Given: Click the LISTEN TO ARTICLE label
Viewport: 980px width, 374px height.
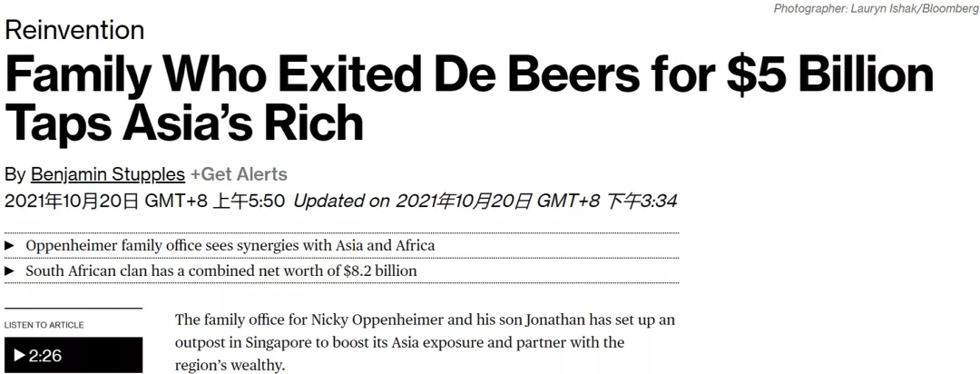Looking at the screenshot, I should pos(44,325).
